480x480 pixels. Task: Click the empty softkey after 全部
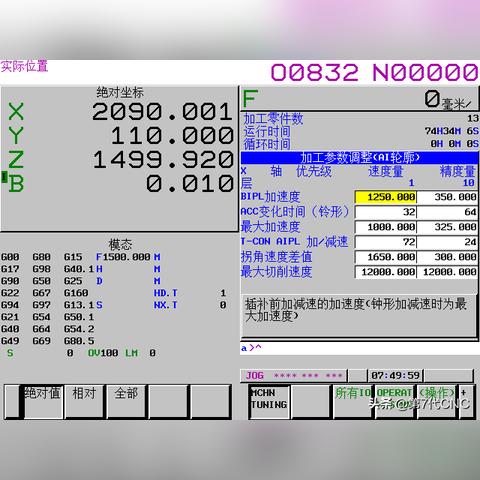click(x=168, y=402)
